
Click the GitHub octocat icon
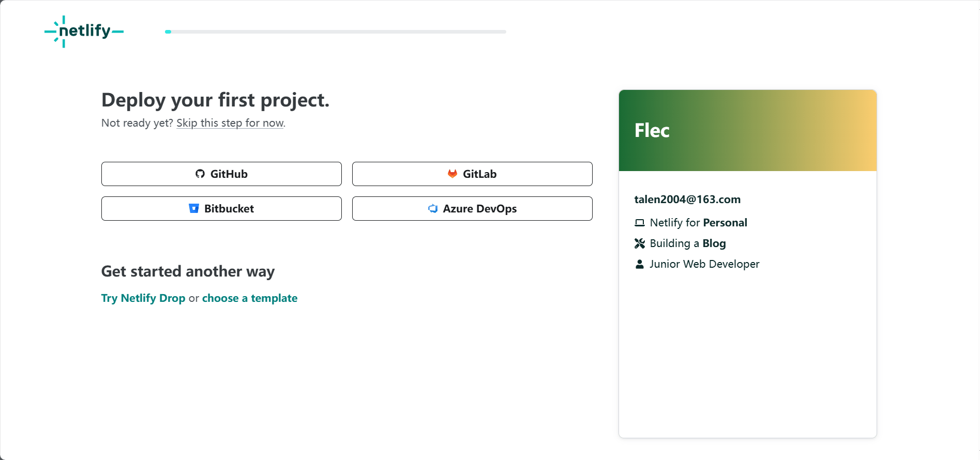(200, 174)
